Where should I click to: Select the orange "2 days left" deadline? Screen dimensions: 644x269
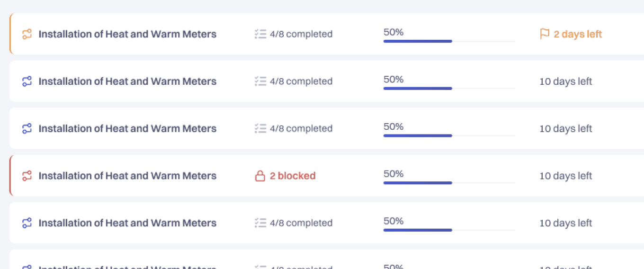[x=578, y=34]
